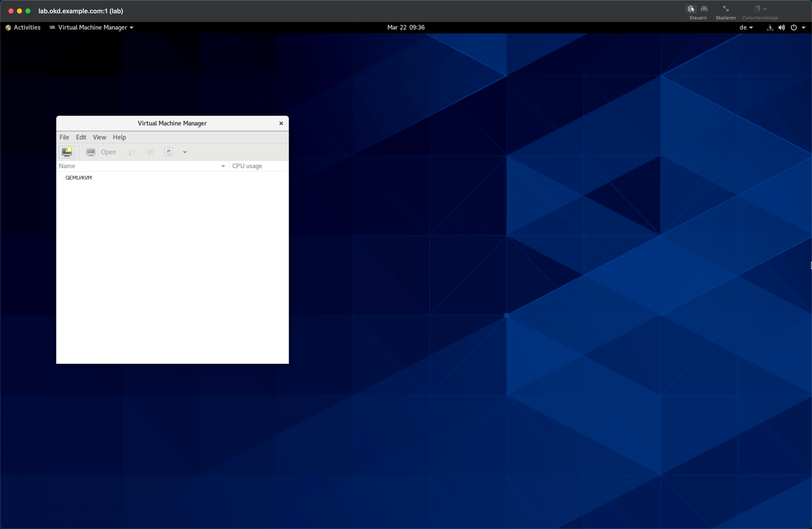Open the File menu

pyautogui.click(x=64, y=137)
